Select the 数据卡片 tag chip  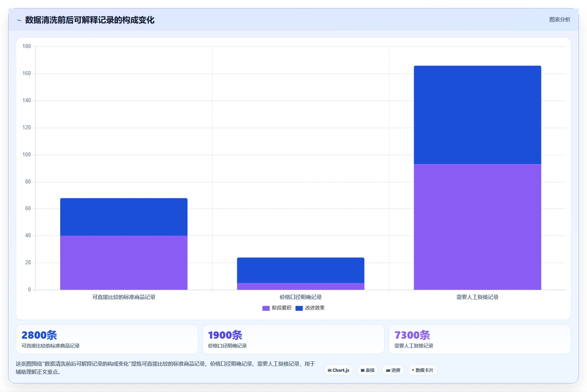tap(422, 370)
